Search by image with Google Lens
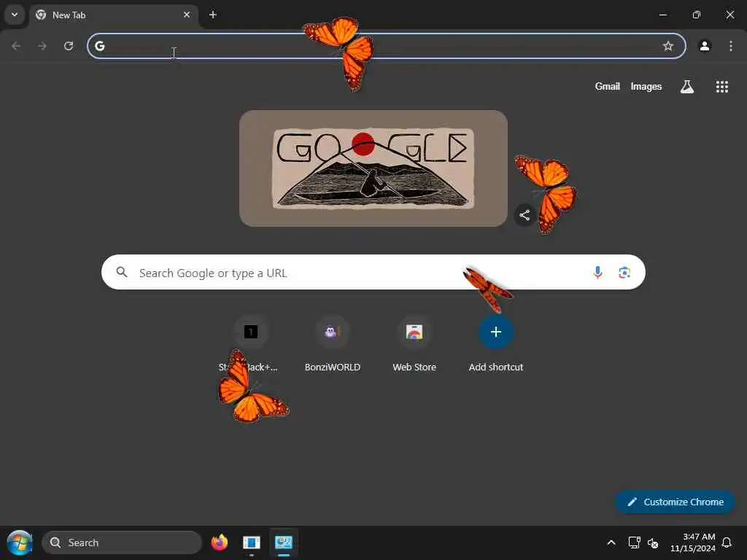 pos(624,273)
